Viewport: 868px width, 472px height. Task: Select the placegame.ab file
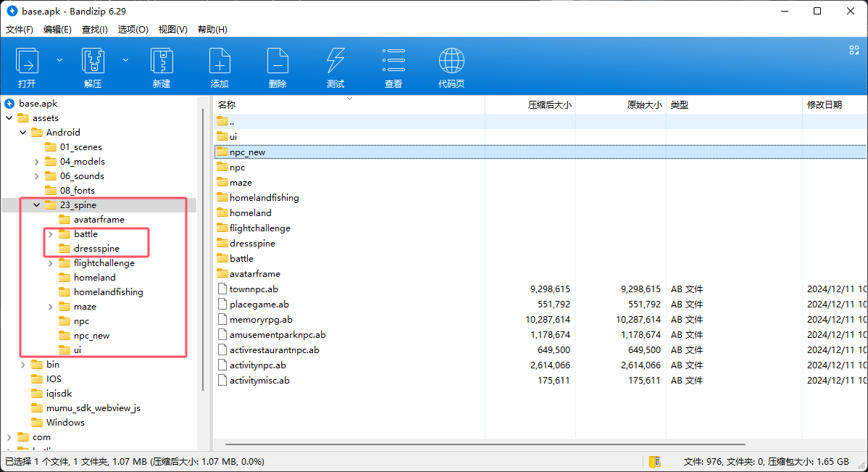[541, 304]
